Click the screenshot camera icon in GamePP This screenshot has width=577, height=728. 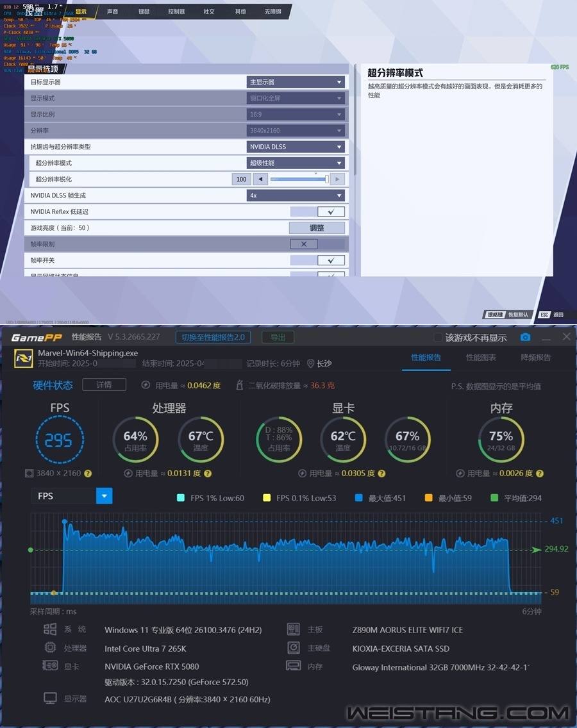click(526, 337)
